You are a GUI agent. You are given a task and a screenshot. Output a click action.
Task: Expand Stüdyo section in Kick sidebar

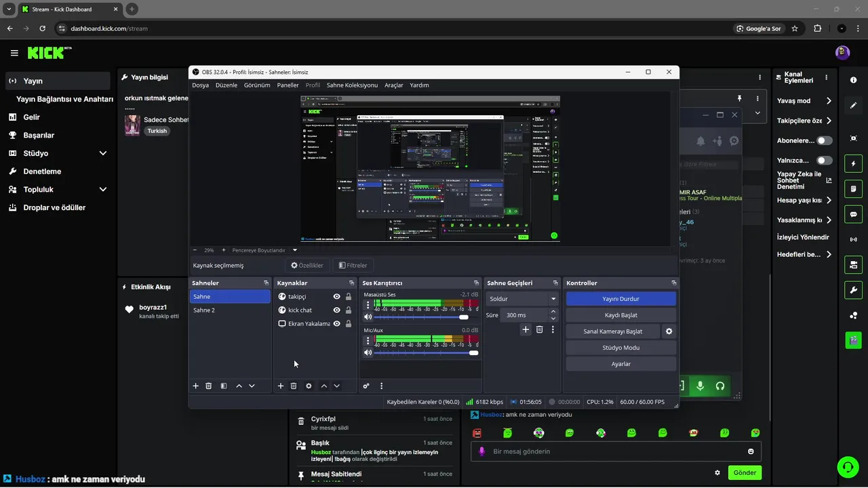click(103, 153)
